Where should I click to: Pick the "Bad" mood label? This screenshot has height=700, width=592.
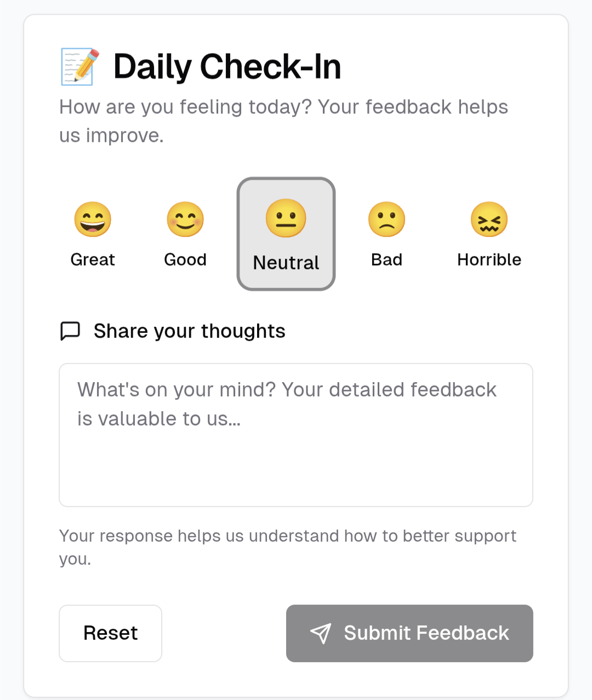pyautogui.click(x=386, y=259)
